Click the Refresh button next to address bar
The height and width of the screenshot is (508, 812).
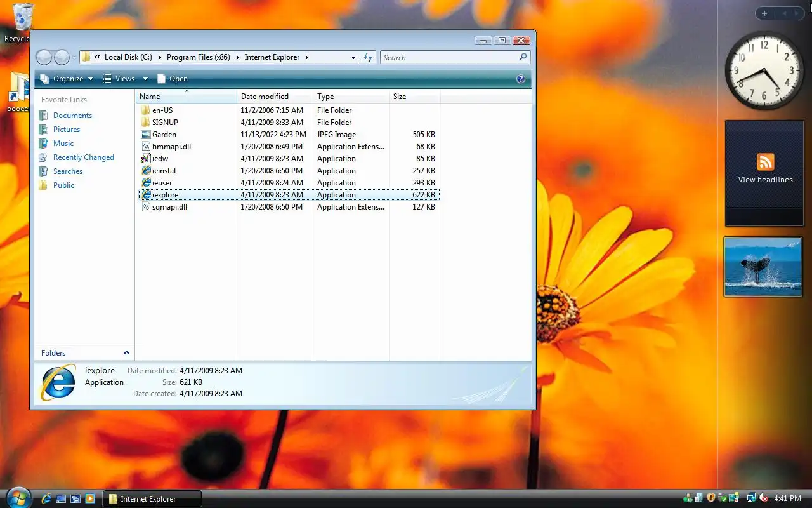click(368, 57)
